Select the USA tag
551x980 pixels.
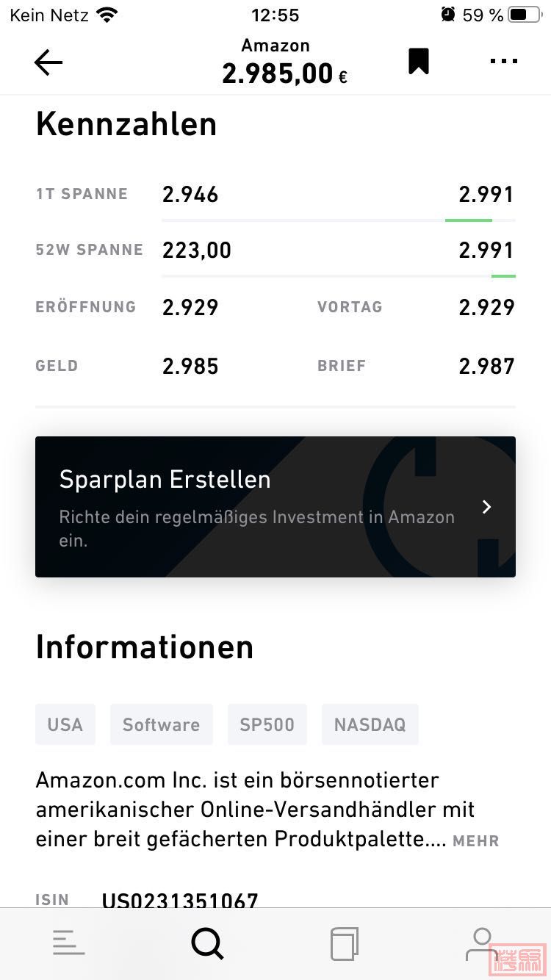(65, 724)
